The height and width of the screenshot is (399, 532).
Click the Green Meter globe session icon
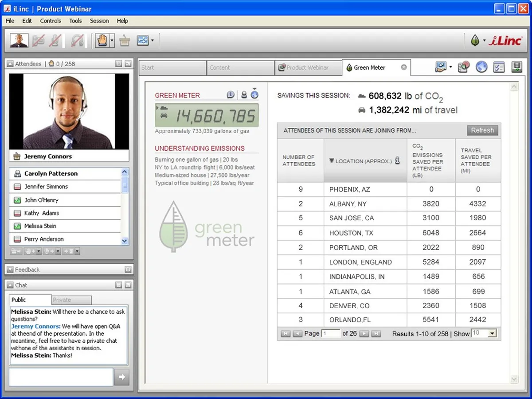pos(254,94)
